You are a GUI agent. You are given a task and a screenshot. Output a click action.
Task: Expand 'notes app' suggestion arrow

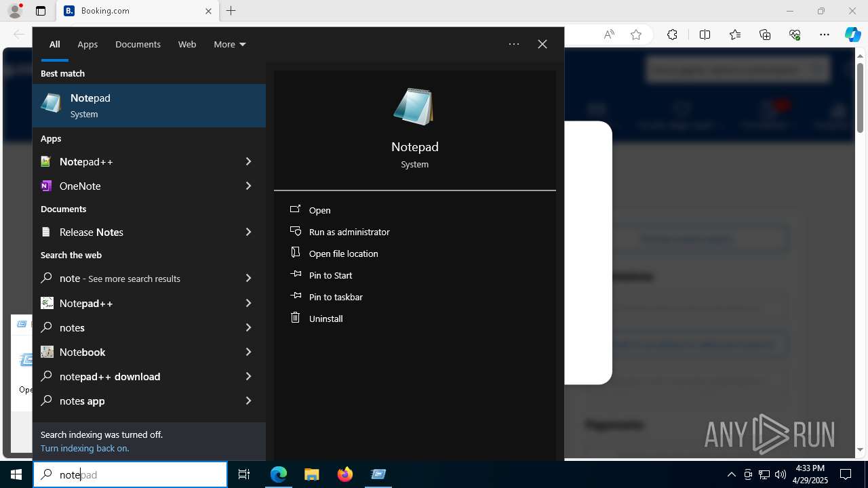pos(248,401)
